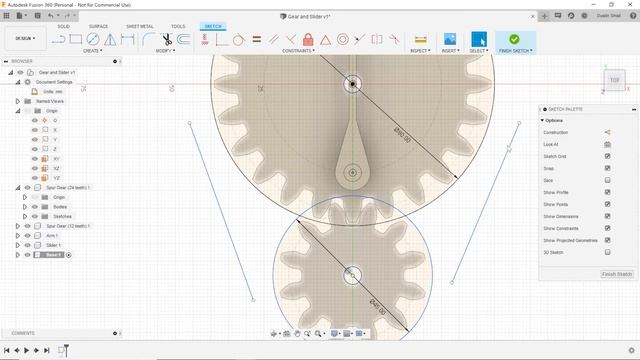Click the Redo arrow
Screen dimensions: 640x360
(x=67, y=16)
